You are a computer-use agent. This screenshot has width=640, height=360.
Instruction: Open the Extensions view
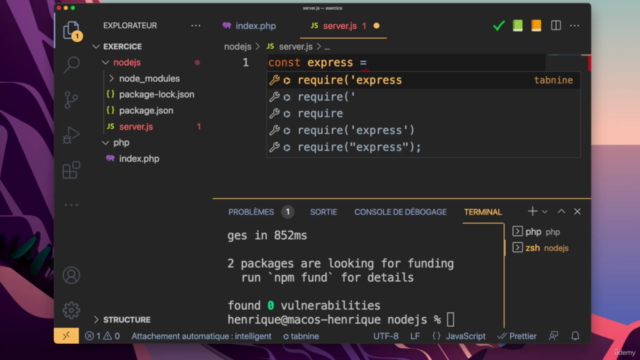tap(71, 170)
